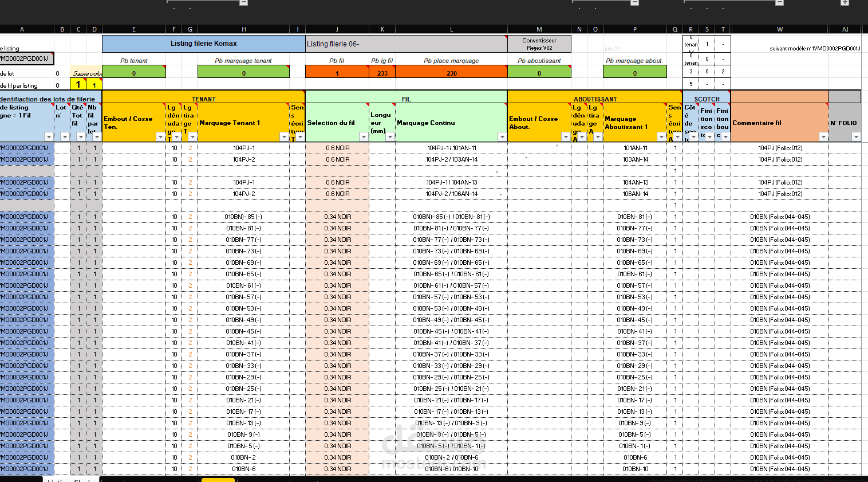Click the Convertisseur Reyes V02 cell
This screenshot has width=868, height=482.
(x=539, y=44)
